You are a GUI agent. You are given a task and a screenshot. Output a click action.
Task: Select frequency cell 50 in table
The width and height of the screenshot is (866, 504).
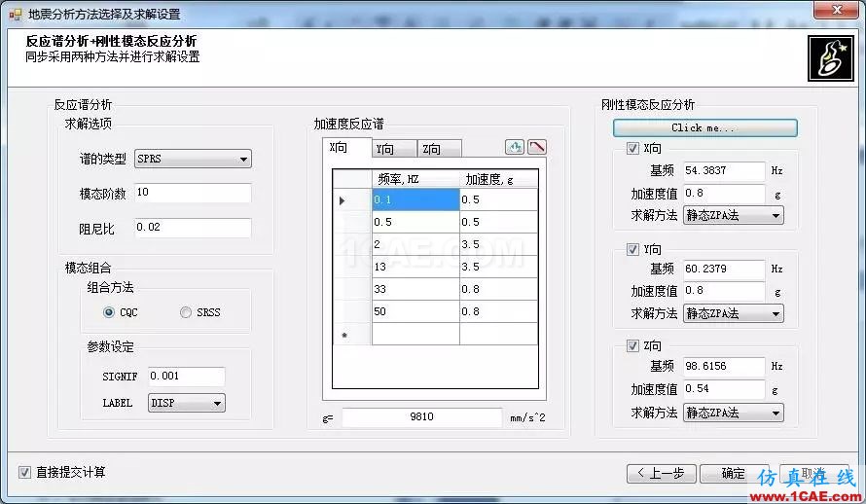point(415,311)
